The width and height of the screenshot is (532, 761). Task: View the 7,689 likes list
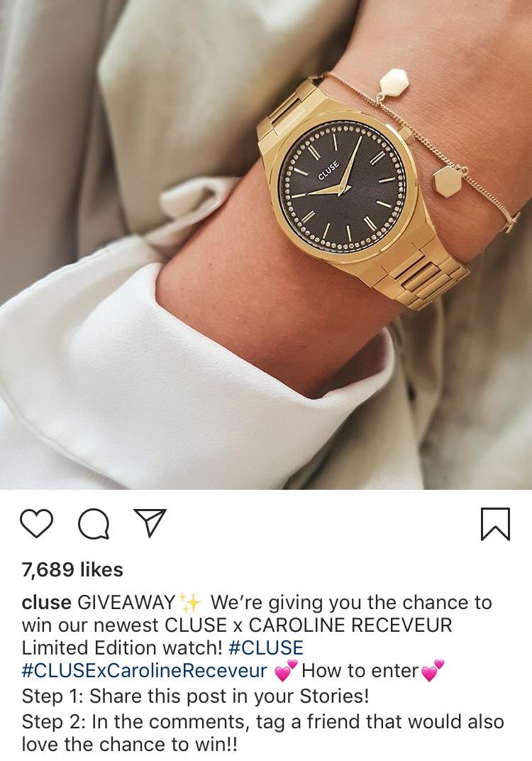pos(72,569)
